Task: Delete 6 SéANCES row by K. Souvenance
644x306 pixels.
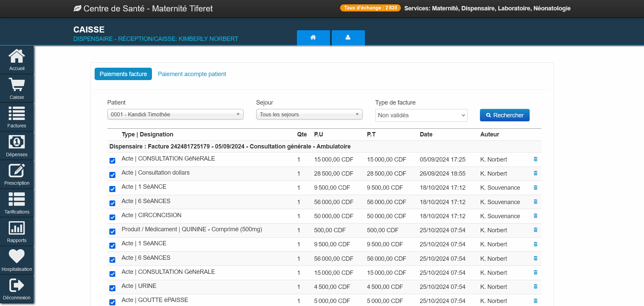Action: click(535, 202)
